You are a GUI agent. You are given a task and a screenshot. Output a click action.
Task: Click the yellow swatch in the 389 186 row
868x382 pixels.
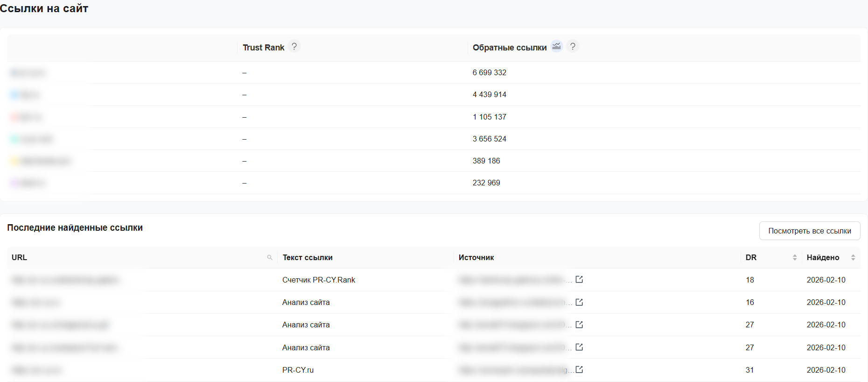pyautogui.click(x=14, y=162)
